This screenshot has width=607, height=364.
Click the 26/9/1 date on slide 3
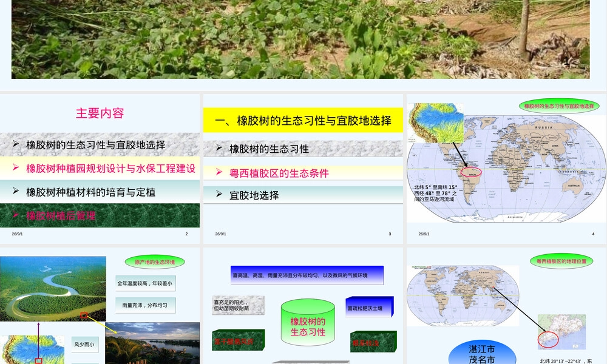pos(221,234)
